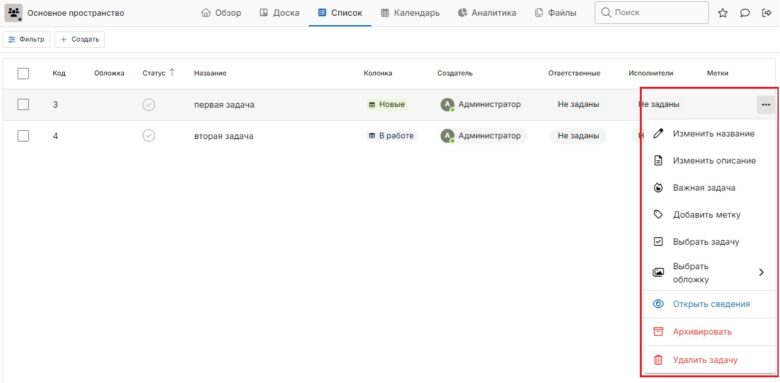Click the trash icon for Удалить задачу
Image resolution: width=780 pixels, height=383 pixels.
coord(658,360)
